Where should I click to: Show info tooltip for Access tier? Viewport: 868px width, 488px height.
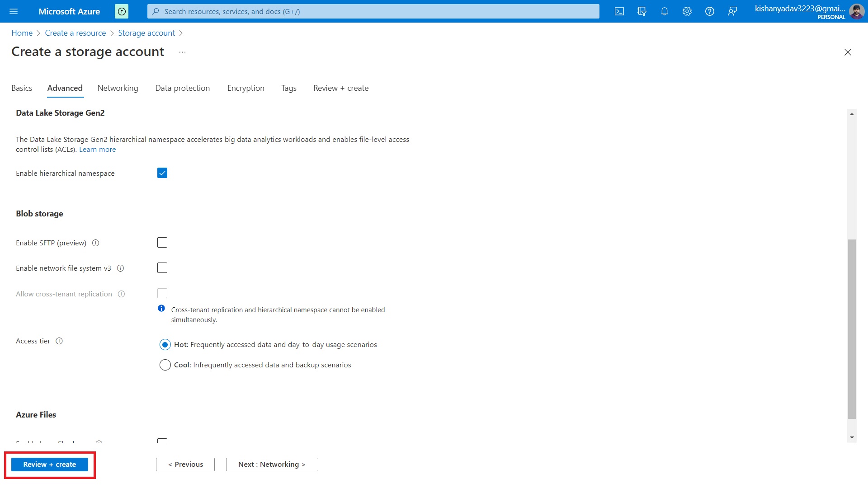tap(59, 341)
